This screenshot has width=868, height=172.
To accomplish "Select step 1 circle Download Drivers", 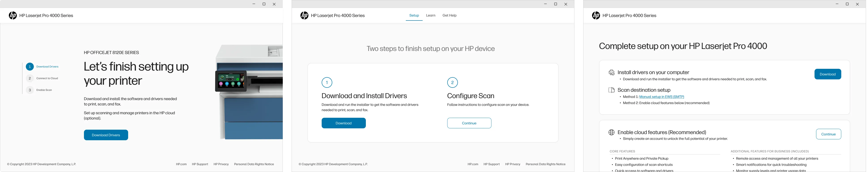I will pyautogui.click(x=30, y=67).
